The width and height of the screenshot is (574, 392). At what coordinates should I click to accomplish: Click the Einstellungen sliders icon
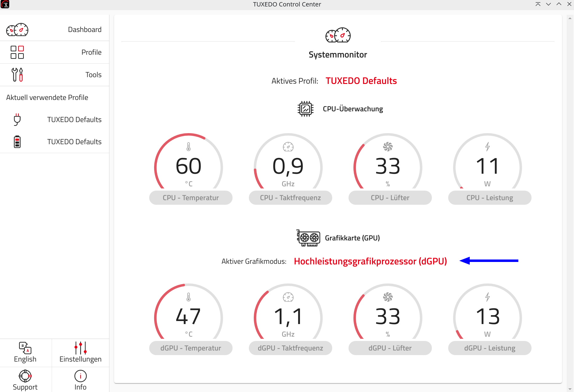point(81,348)
